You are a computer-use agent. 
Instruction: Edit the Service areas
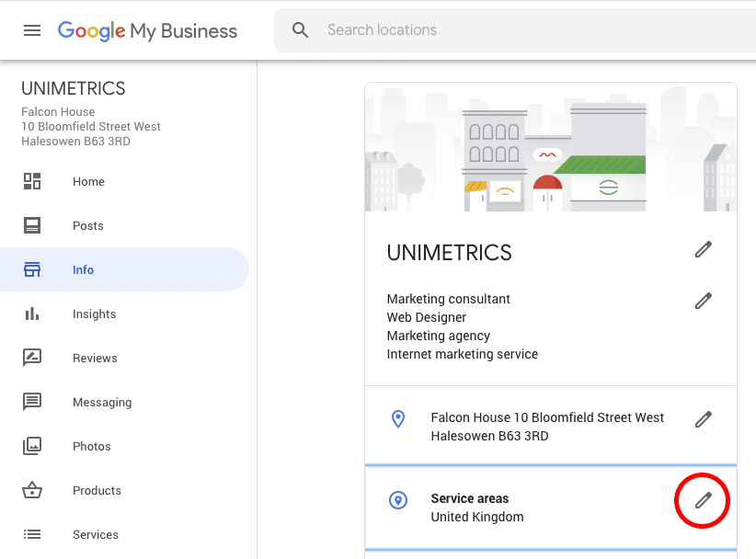tap(704, 500)
